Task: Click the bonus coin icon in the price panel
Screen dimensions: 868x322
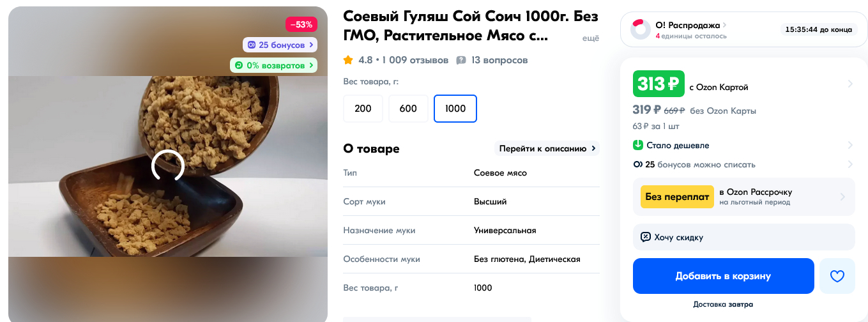Action: [637, 164]
